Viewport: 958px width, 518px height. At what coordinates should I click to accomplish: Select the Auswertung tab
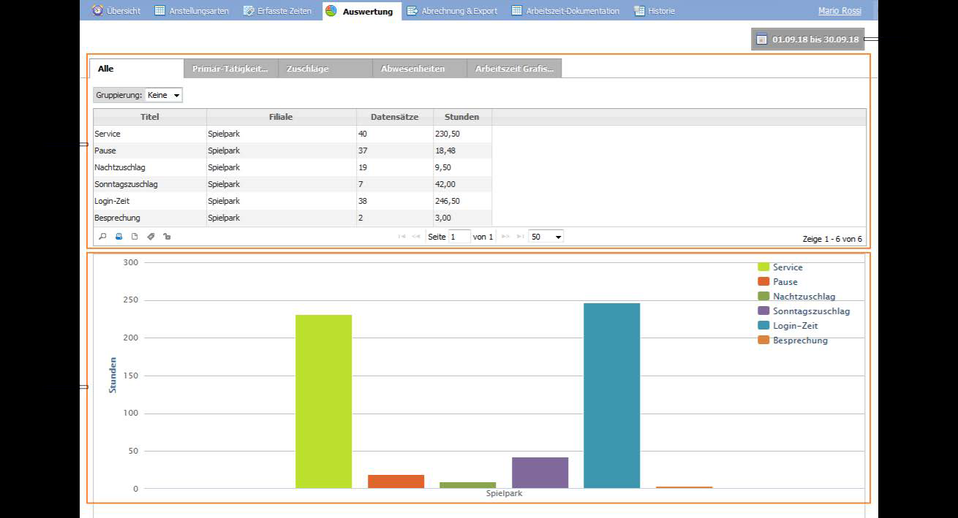362,11
